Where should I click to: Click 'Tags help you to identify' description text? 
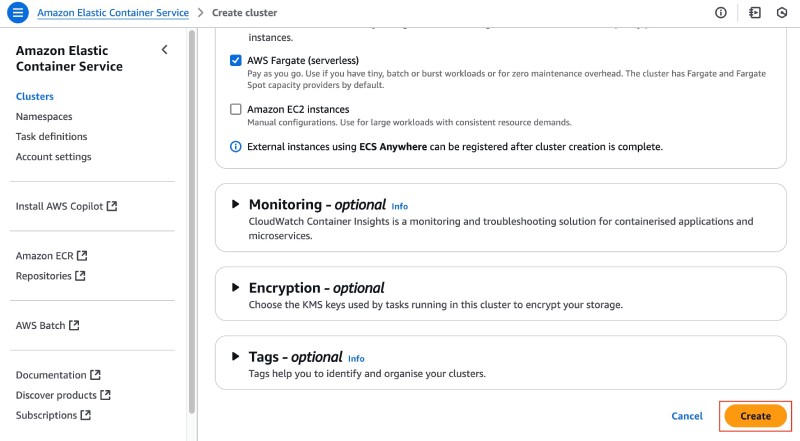[x=367, y=374]
